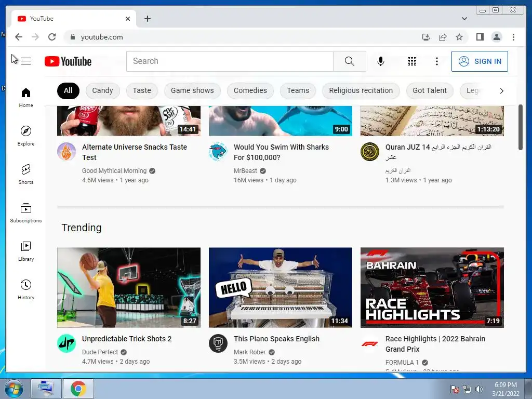Open the Formula 1 channel avatar

click(x=370, y=343)
